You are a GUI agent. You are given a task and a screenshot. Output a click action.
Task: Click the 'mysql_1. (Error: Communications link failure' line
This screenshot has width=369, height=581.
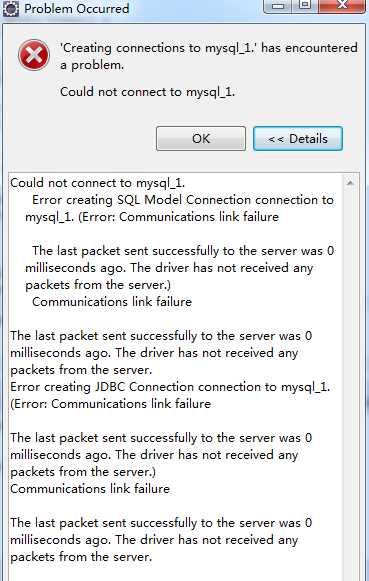click(152, 217)
